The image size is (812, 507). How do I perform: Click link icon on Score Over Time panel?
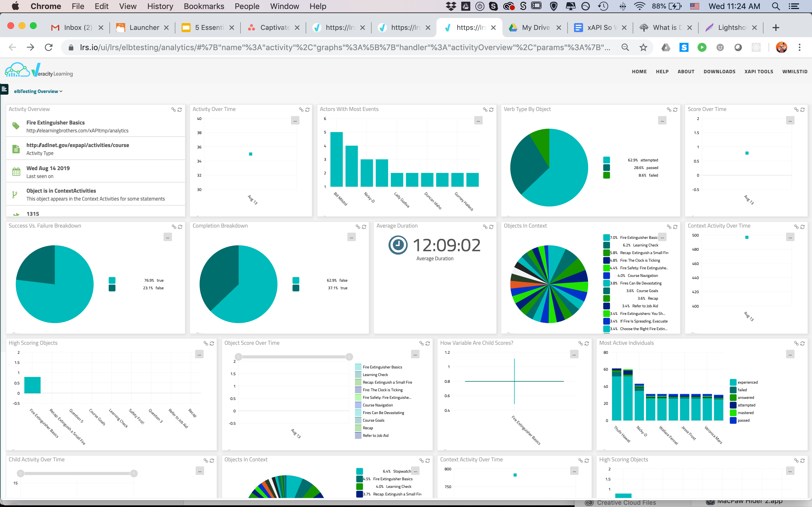[796, 110]
